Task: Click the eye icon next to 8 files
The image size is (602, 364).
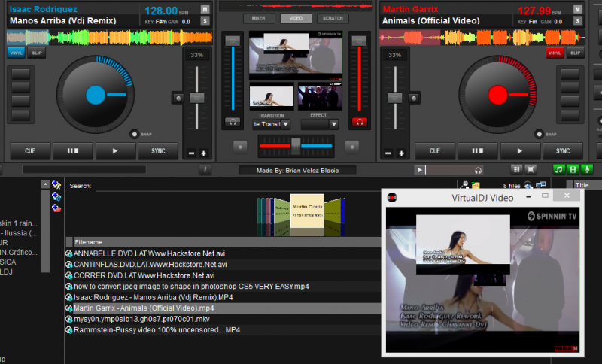Action: pyautogui.click(x=528, y=185)
